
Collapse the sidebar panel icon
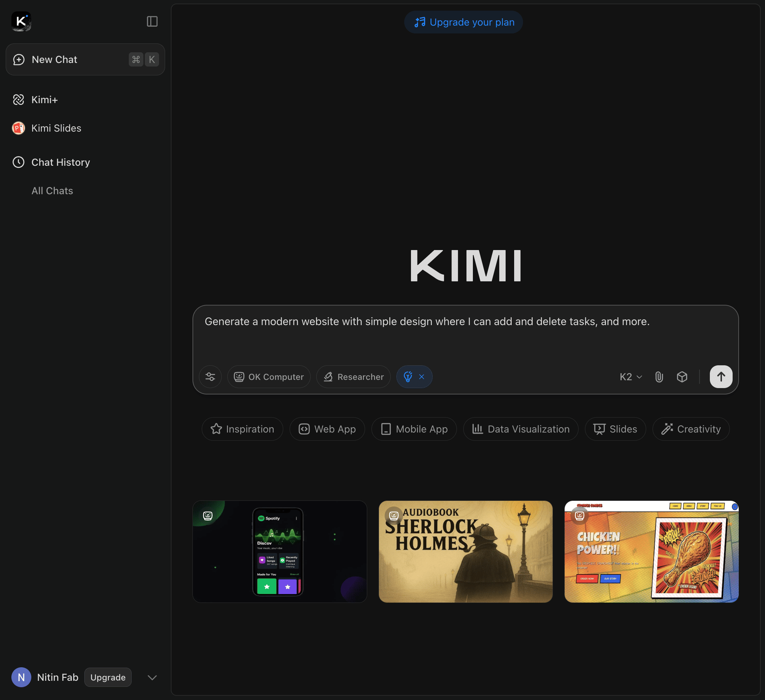(x=152, y=22)
